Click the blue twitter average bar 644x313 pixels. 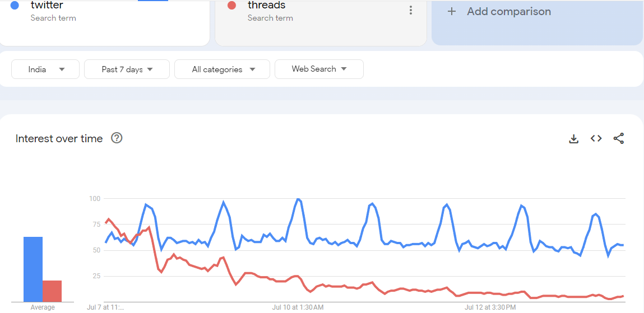(33, 269)
